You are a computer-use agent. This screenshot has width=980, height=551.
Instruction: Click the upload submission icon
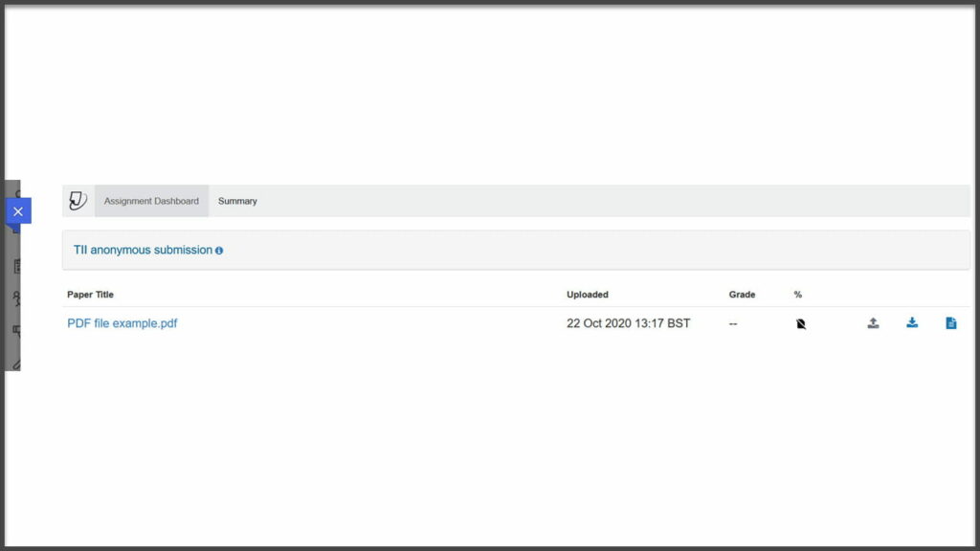tap(873, 323)
